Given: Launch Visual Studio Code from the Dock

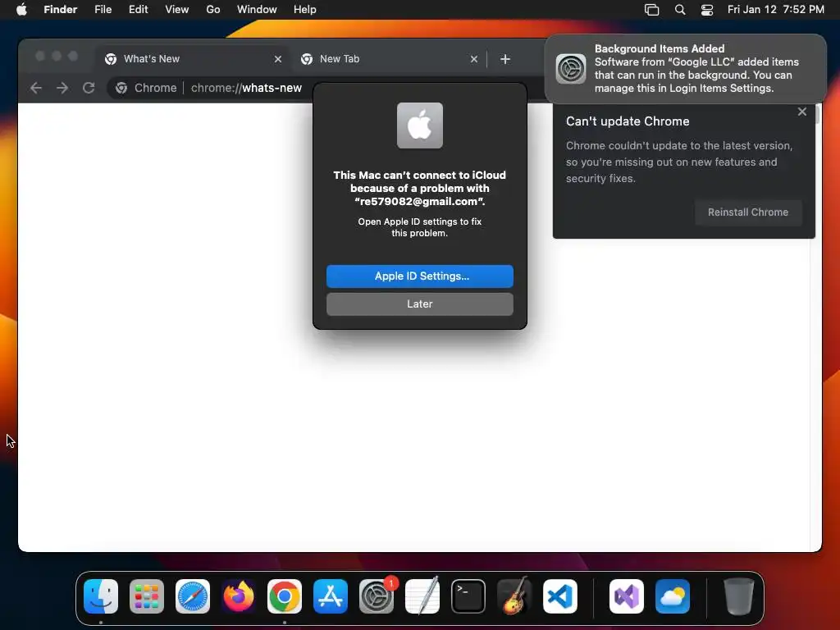Looking at the screenshot, I should pos(559,596).
